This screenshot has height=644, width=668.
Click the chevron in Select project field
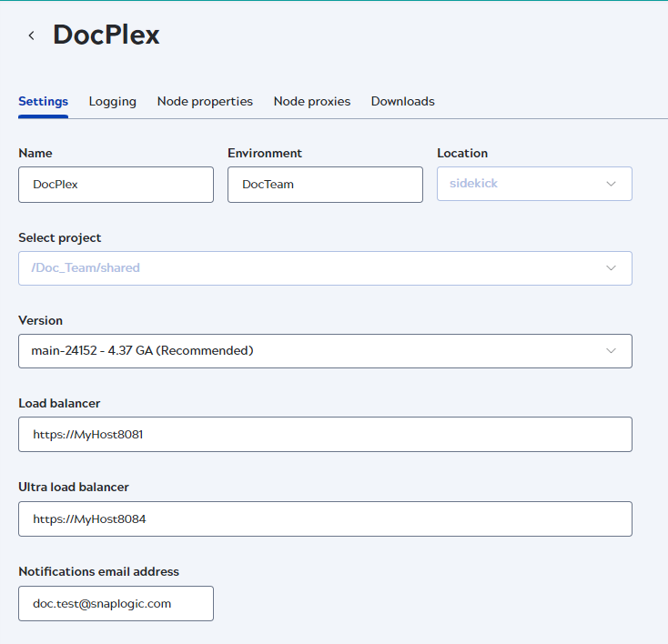(x=611, y=268)
